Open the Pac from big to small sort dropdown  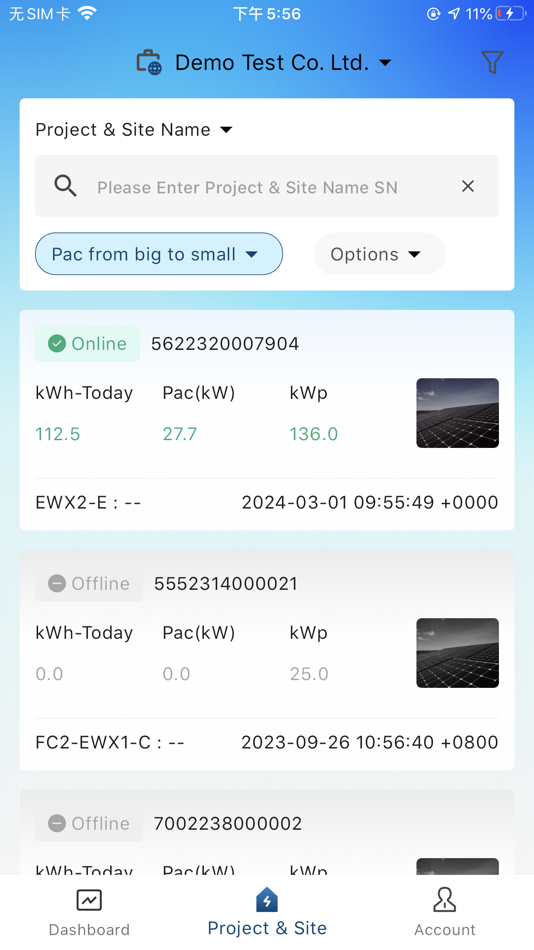(x=159, y=254)
